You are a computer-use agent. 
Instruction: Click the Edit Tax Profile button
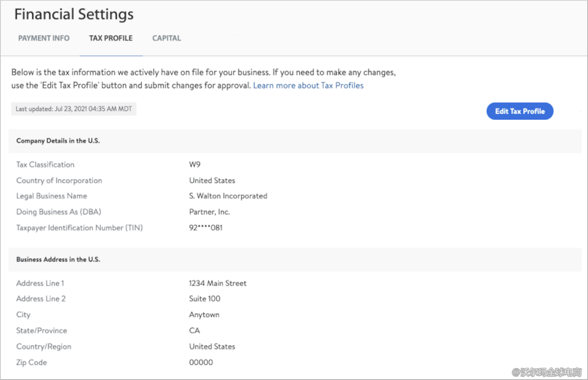pos(519,111)
